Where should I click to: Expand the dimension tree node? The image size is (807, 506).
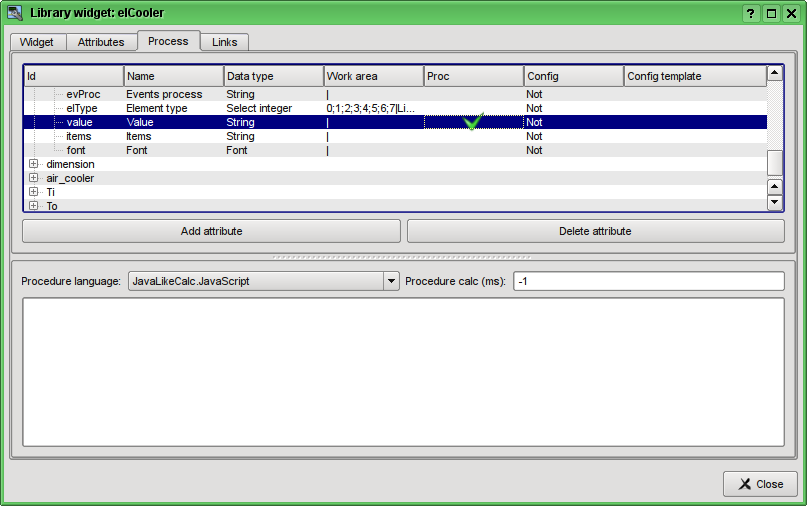(34, 164)
